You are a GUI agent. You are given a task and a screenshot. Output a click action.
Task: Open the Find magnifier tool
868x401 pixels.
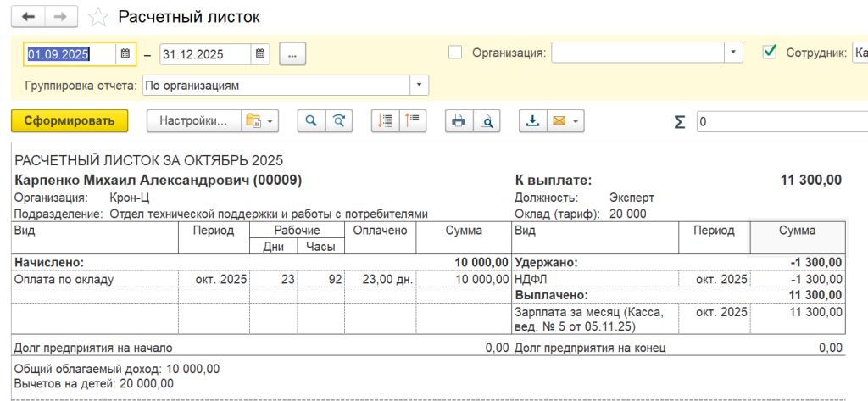coord(312,120)
